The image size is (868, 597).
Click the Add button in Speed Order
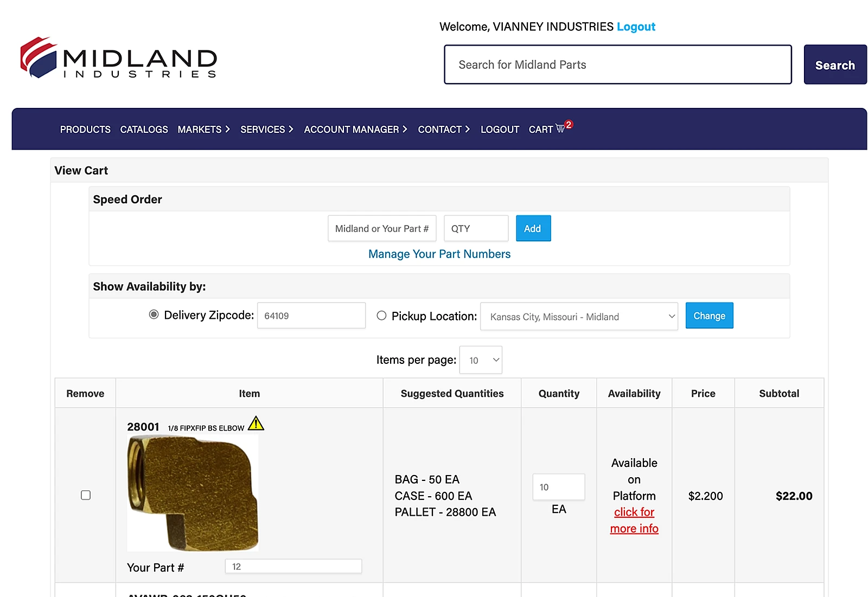pyautogui.click(x=533, y=228)
